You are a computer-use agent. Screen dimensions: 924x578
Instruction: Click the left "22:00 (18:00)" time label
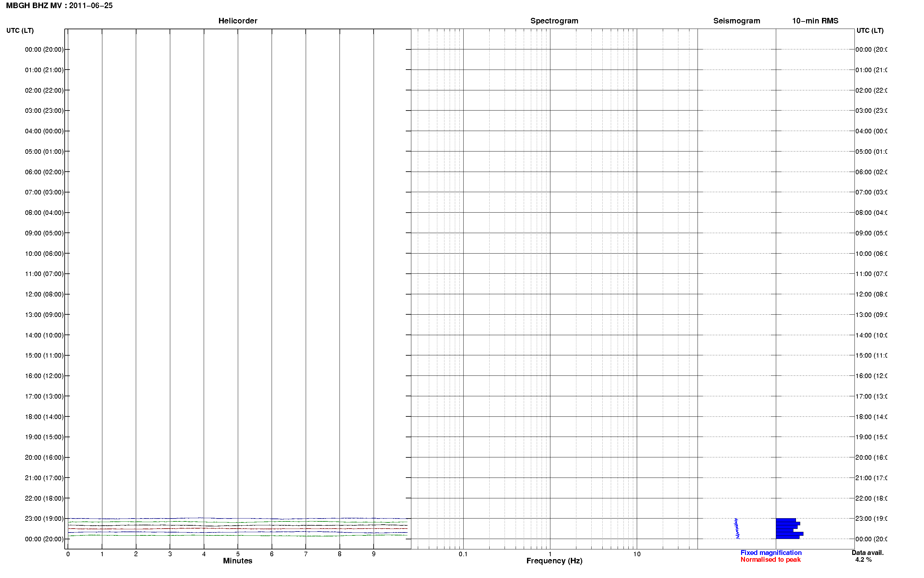tap(44, 498)
